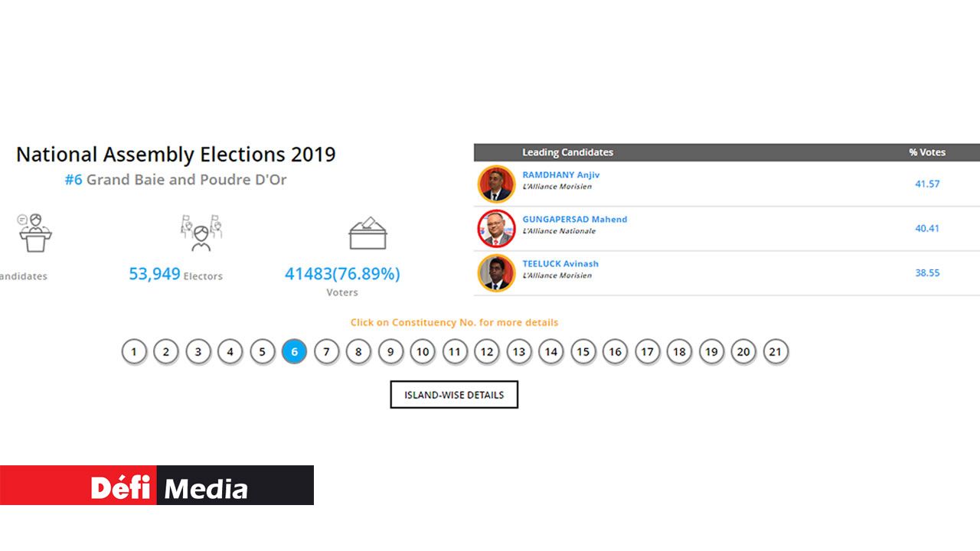The height and width of the screenshot is (551, 980).
Task: Open the RAMDHANY Anjiv name link
Action: (x=560, y=175)
